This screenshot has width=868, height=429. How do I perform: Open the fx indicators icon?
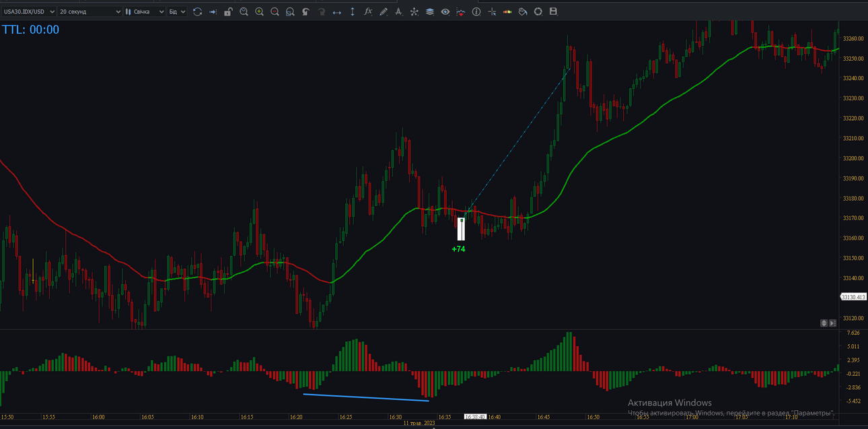(x=367, y=11)
